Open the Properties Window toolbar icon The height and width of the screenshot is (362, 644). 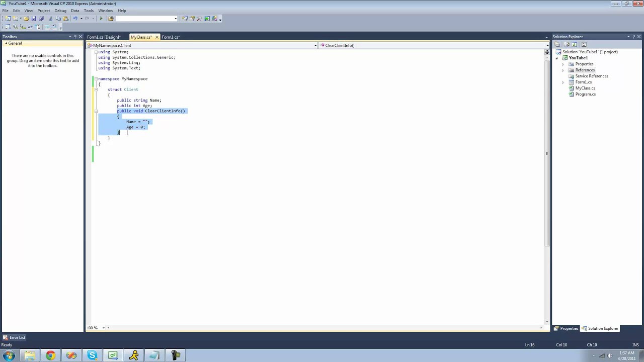click(x=192, y=19)
